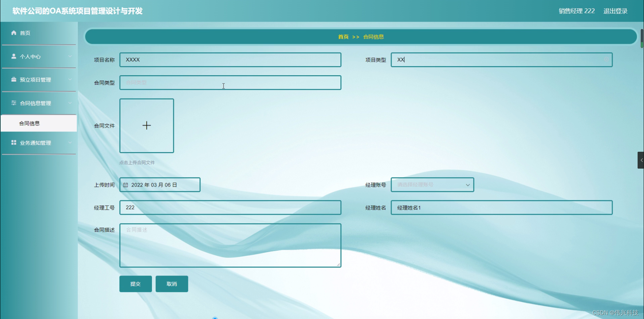This screenshot has width=644, height=319.
Task: Click the person icon next to 个人中心
Action: pyautogui.click(x=13, y=56)
